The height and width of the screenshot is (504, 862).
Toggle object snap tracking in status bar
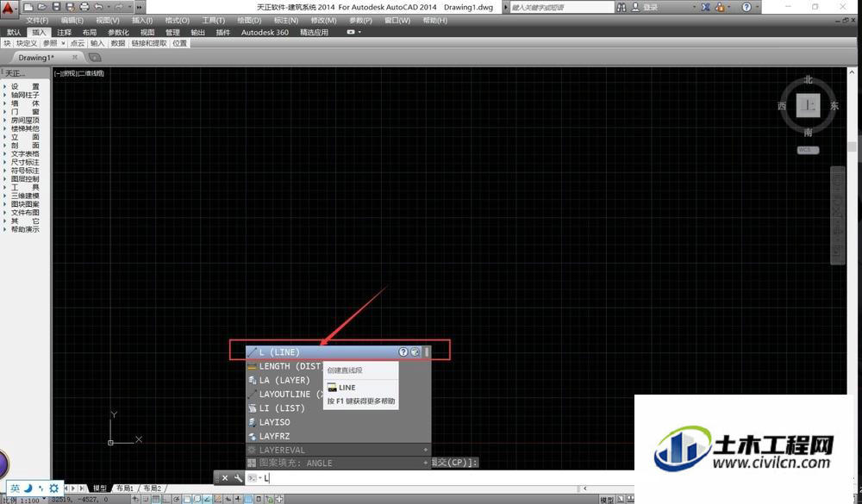207,499
